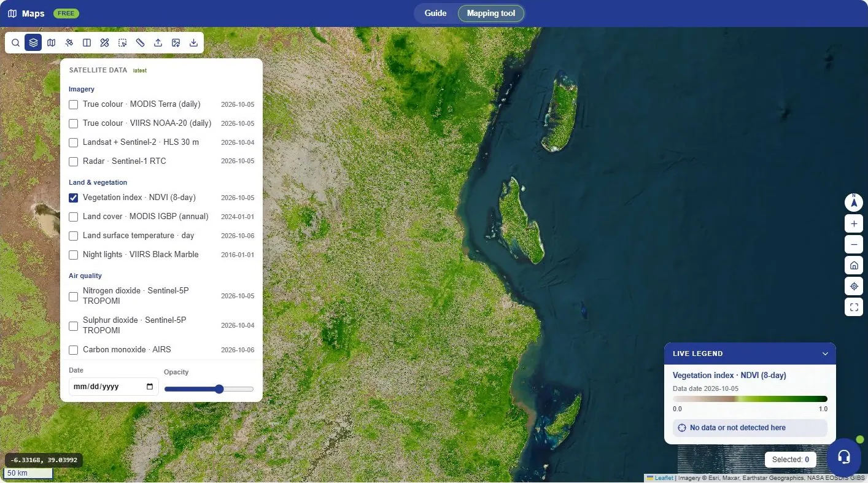
Task: Check Nitrogen dioxide Sentinel-5P TROPOMI layer
Action: pyautogui.click(x=73, y=296)
